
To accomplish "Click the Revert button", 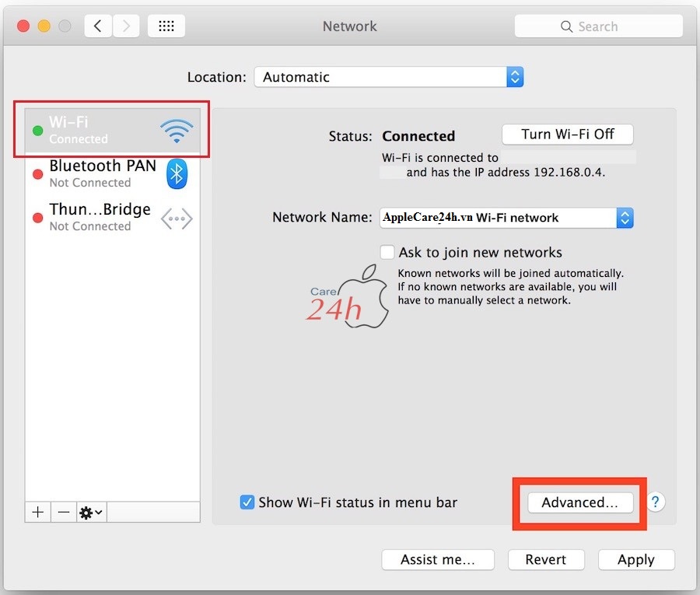I will click(x=546, y=560).
